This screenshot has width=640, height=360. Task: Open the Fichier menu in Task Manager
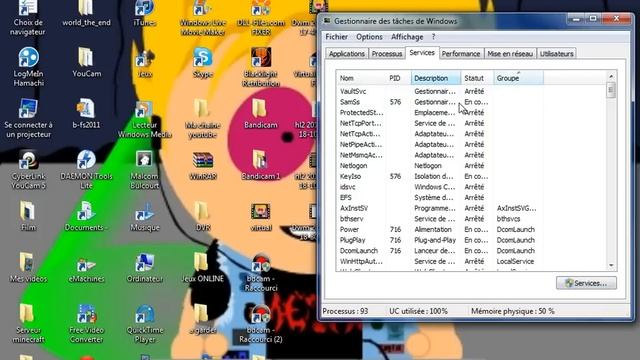[x=336, y=37]
